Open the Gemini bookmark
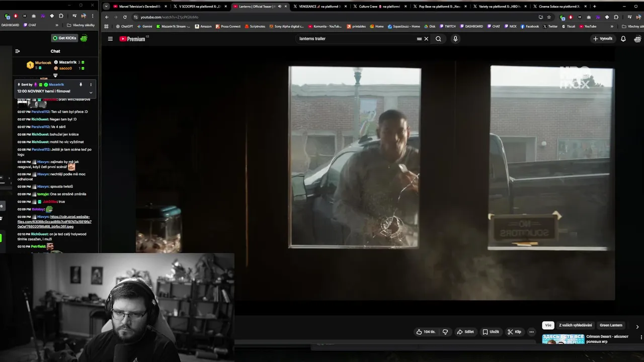Screen dimensions: 644x362 point(144,26)
